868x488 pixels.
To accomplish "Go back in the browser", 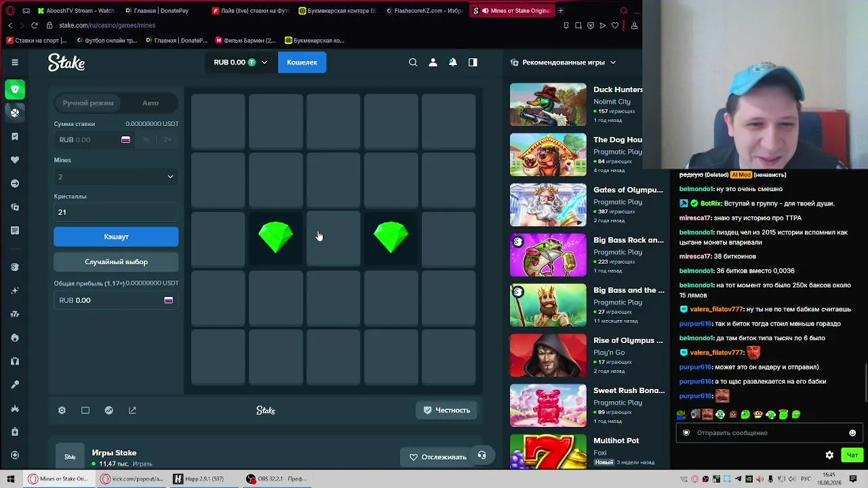I will pos(10,25).
